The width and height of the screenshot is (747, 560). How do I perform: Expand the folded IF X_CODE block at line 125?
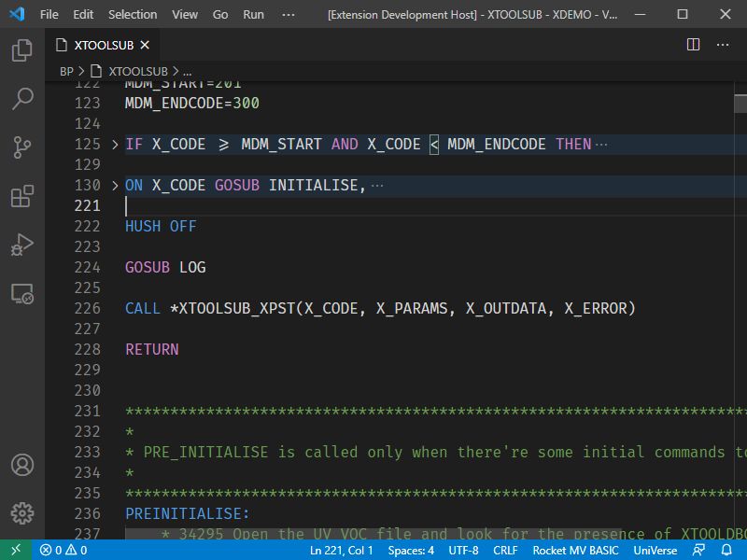[x=115, y=145]
